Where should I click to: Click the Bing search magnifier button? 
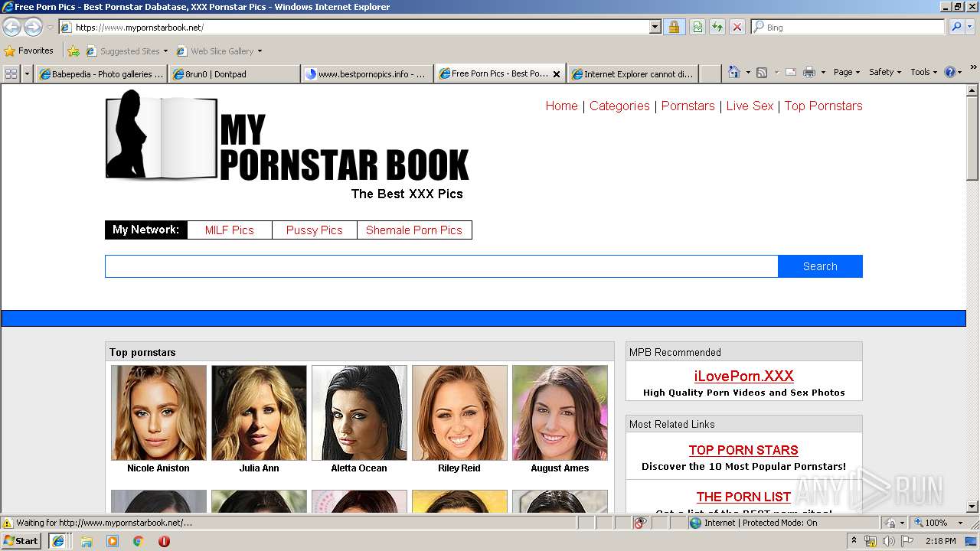[956, 28]
